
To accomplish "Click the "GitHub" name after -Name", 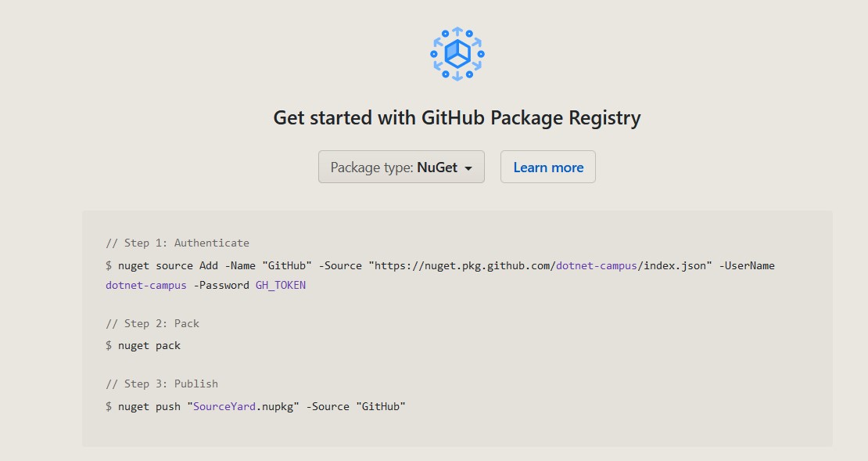I will tap(287, 265).
